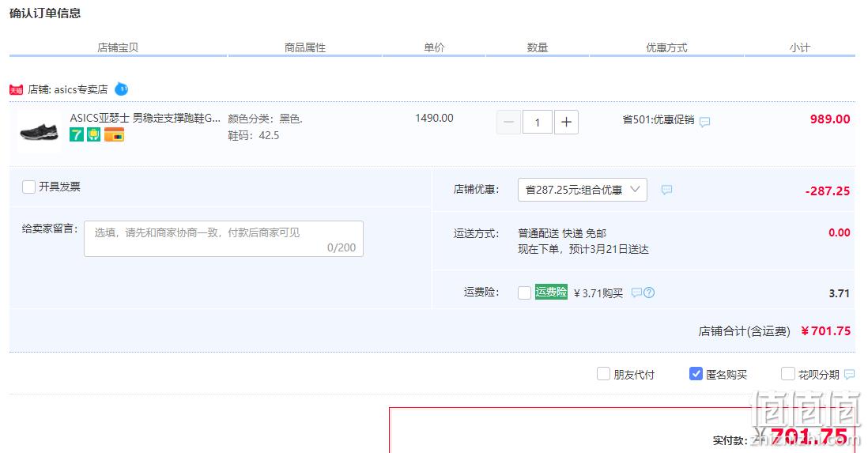Image resolution: width=868 pixels, height=453 pixels.
Task: Enable the 朋友代付 checkbox
Action: click(603, 374)
